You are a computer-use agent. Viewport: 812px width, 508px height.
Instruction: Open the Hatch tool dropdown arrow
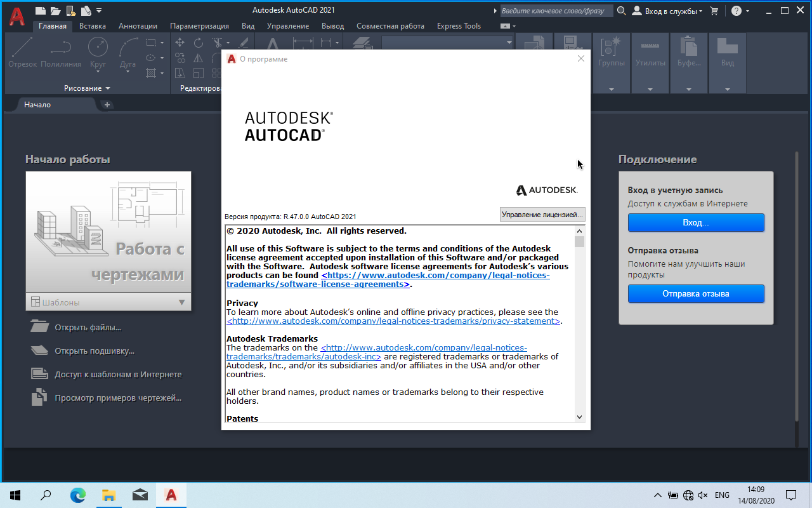[162, 73]
